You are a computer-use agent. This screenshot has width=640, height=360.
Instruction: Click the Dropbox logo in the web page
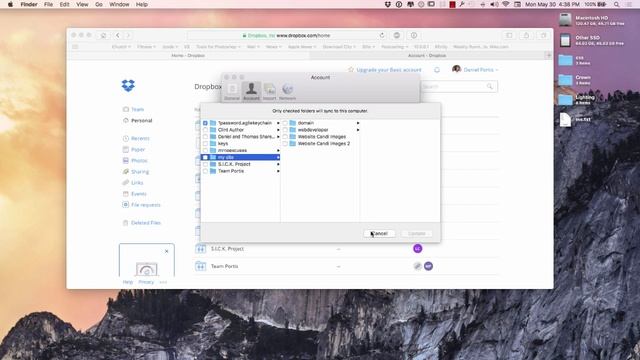coord(128,85)
